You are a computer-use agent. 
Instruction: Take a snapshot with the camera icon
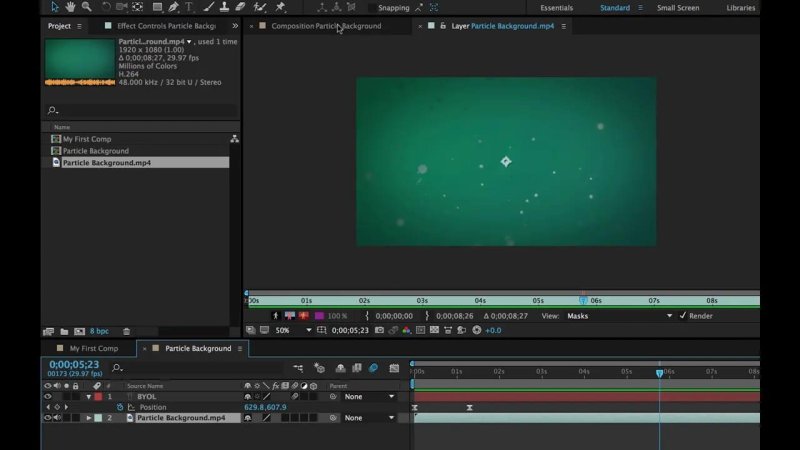(379, 330)
